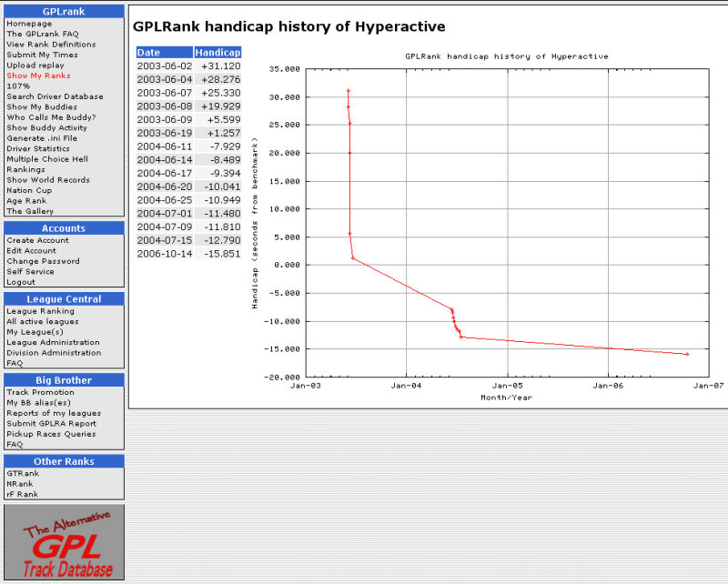
Task: Click Generate .ini File
Action: (42, 138)
